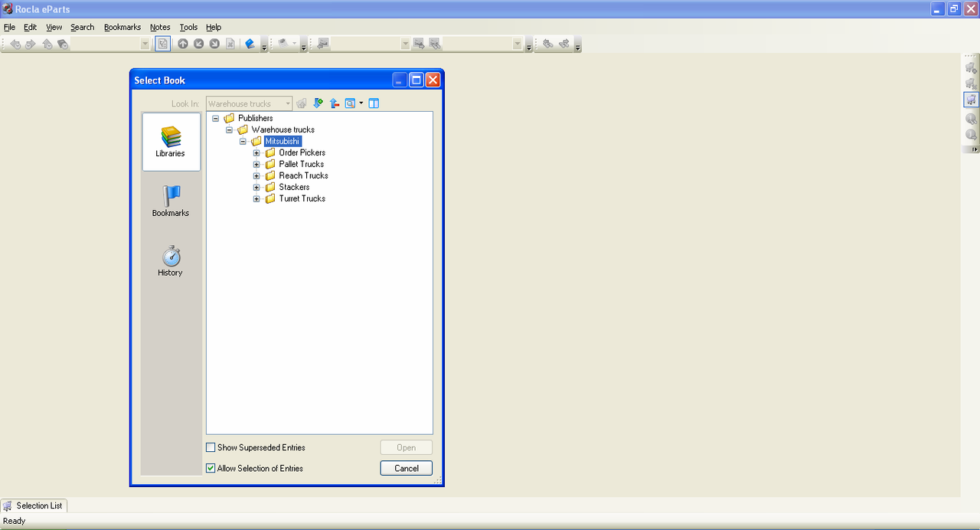The height and width of the screenshot is (530, 980).
Task: Collapse the Warehouse trucks tree node
Action: click(x=229, y=129)
